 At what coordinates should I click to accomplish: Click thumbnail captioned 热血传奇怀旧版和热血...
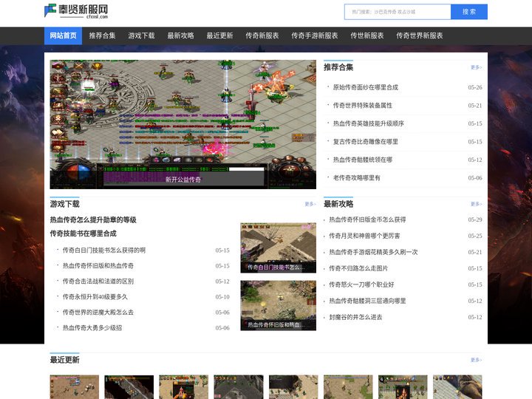[x=279, y=305]
